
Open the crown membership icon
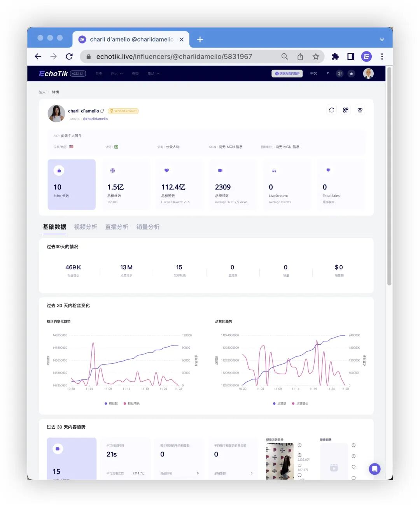point(351,74)
